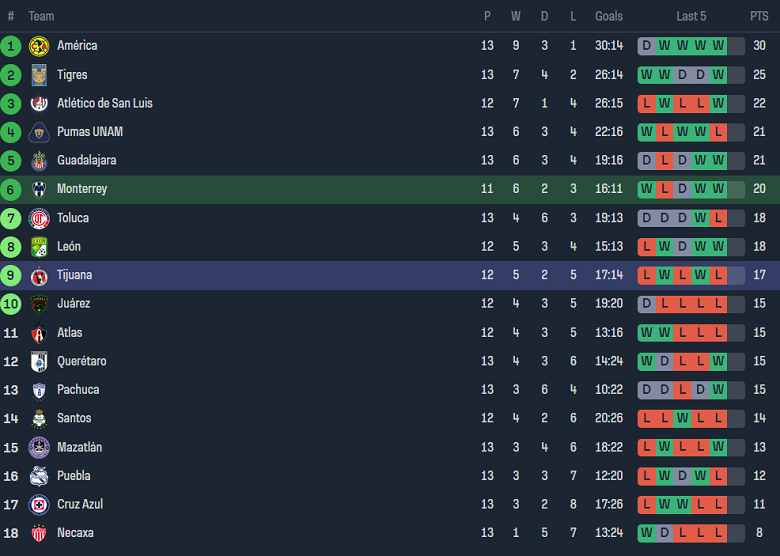Open the Atlético de San Luis team link
This screenshot has height=556, width=780.
(104, 103)
